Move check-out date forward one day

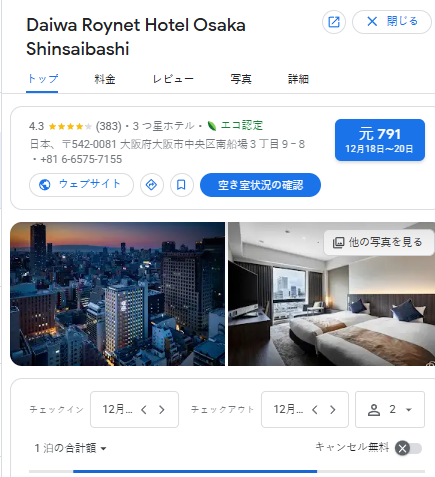coord(333,409)
